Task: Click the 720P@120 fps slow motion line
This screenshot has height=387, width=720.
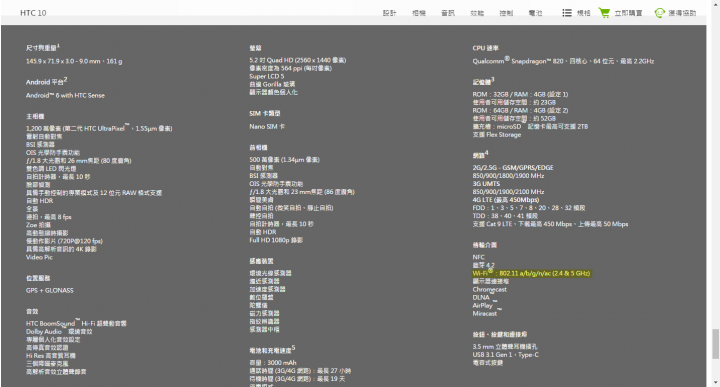Action: (64, 241)
